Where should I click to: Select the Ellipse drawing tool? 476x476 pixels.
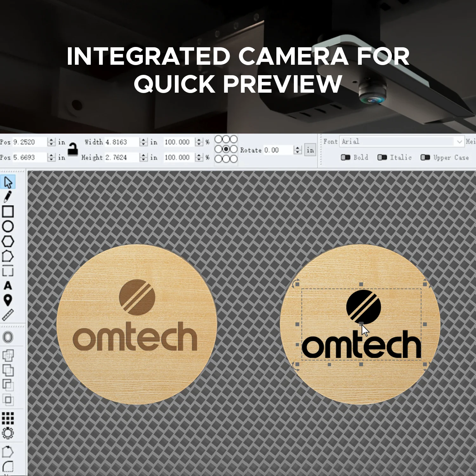[8, 226]
